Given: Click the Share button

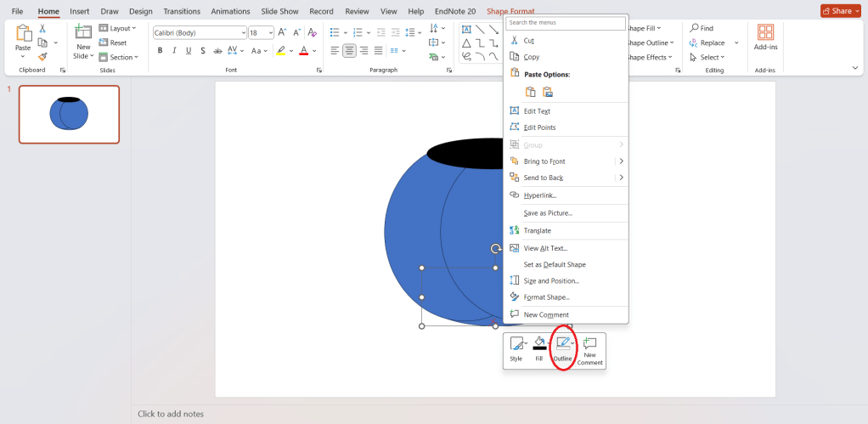Looking at the screenshot, I should (840, 11).
